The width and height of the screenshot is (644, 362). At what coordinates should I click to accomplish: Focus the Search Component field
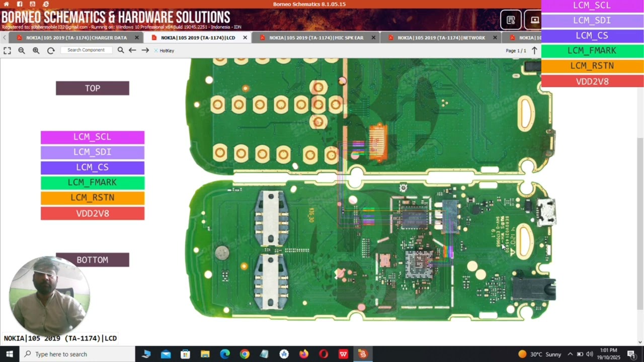[x=86, y=50]
